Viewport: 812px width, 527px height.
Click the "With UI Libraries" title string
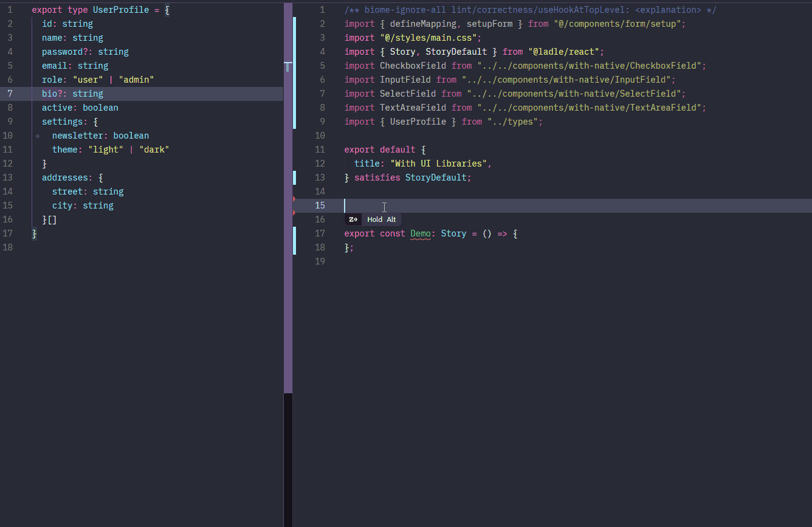point(439,164)
